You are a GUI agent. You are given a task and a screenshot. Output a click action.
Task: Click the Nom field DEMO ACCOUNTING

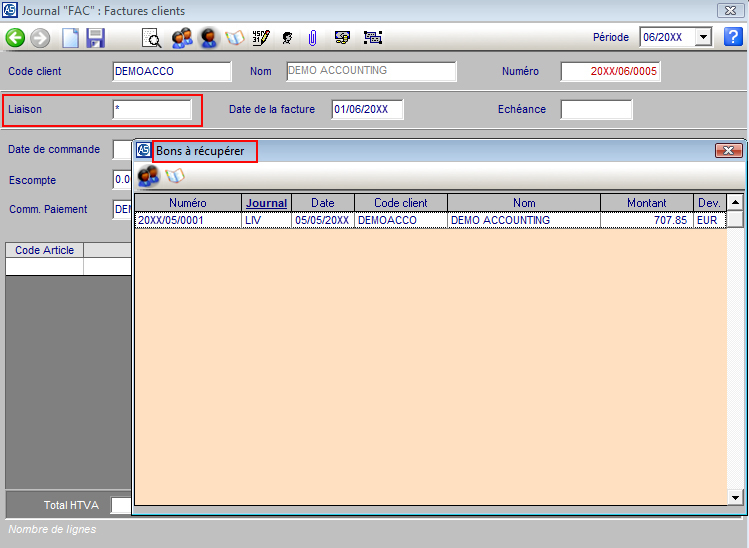point(371,71)
